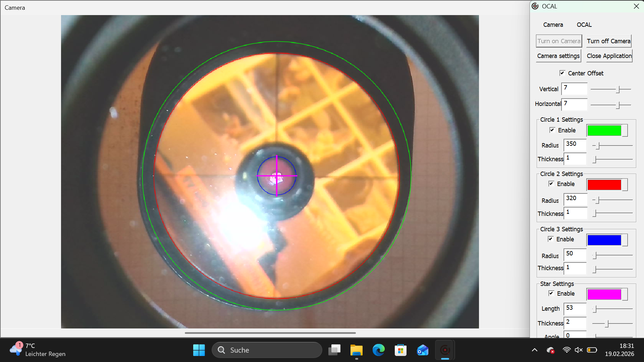The width and height of the screenshot is (644, 362).
Task: Click battery status tray icon
Action: coord(592,350)
